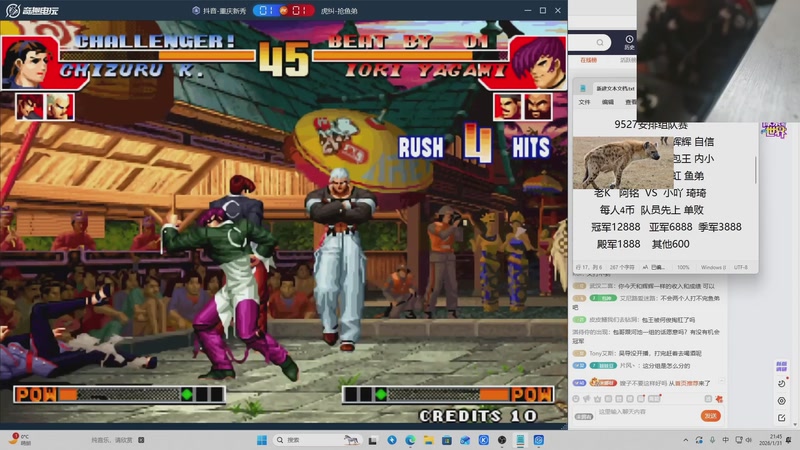Open the Notepad icon on the taskbar
This screenshot has width=800, height=450.
pos(520,440)
